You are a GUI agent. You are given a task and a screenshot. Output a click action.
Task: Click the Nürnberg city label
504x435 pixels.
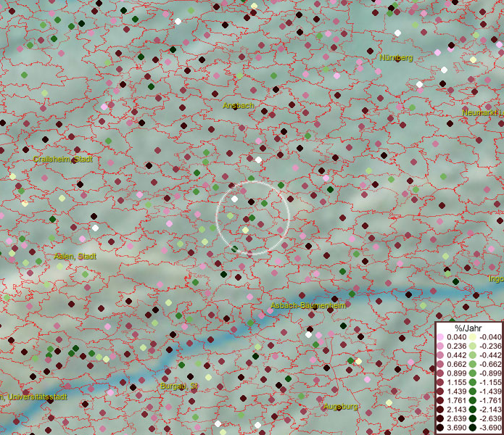click(x=396, y=58)
